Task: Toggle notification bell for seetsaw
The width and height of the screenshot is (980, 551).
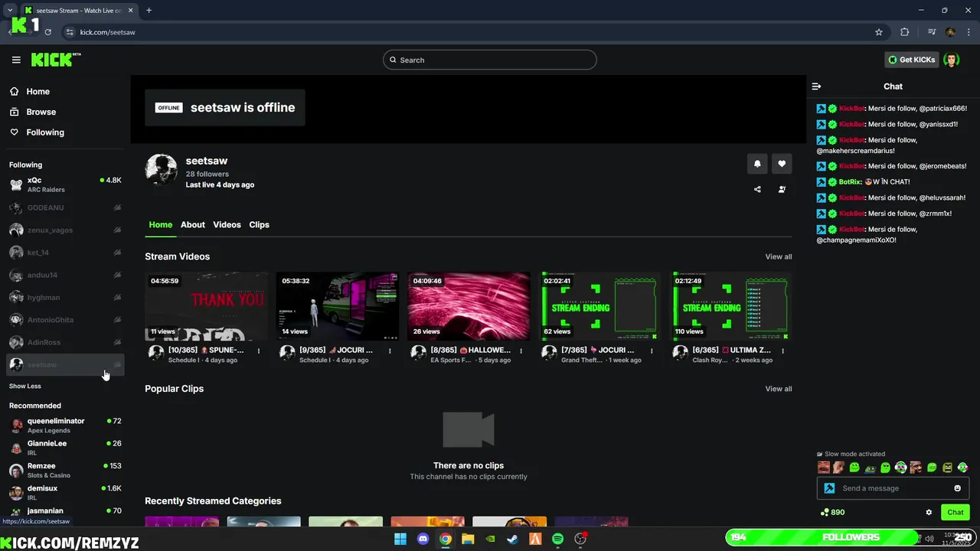Action: pos(757,164)
